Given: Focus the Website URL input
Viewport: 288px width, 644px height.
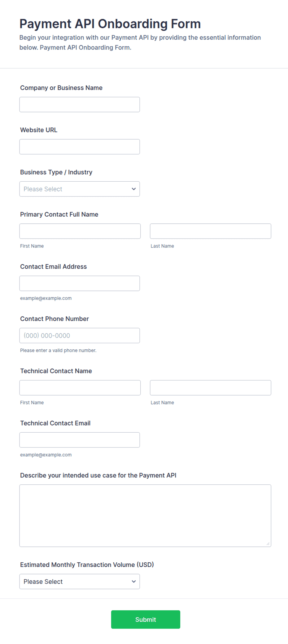Looking at the screenshot, I should coord(80,147).
